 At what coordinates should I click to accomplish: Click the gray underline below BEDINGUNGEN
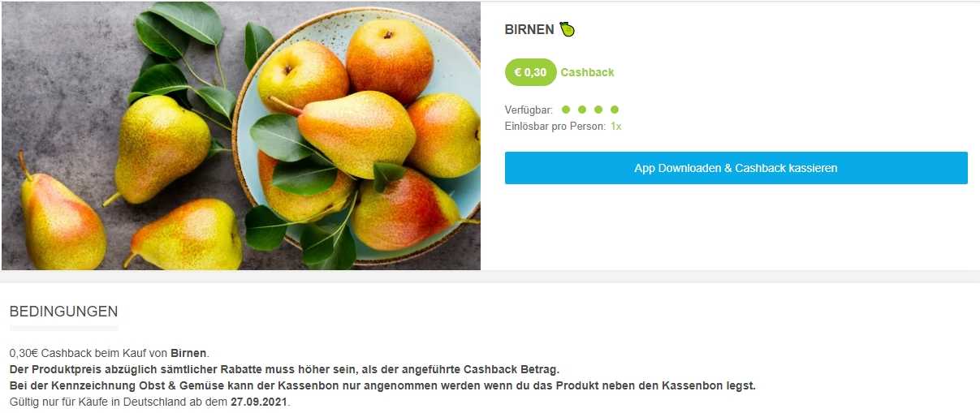tap(64, 328)
